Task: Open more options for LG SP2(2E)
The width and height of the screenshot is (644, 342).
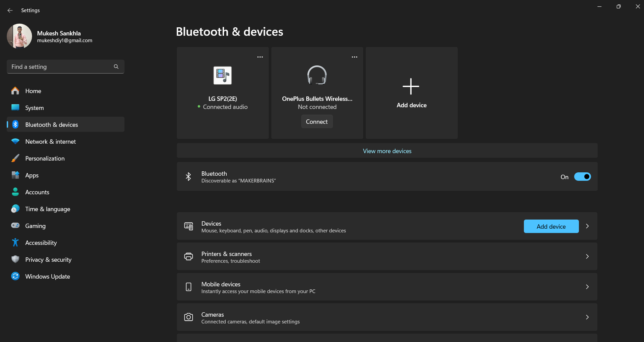Action: click(260, 57)
